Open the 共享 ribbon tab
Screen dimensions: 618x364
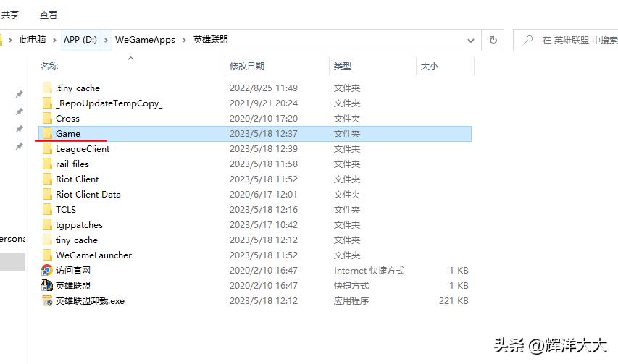(10, 15)
